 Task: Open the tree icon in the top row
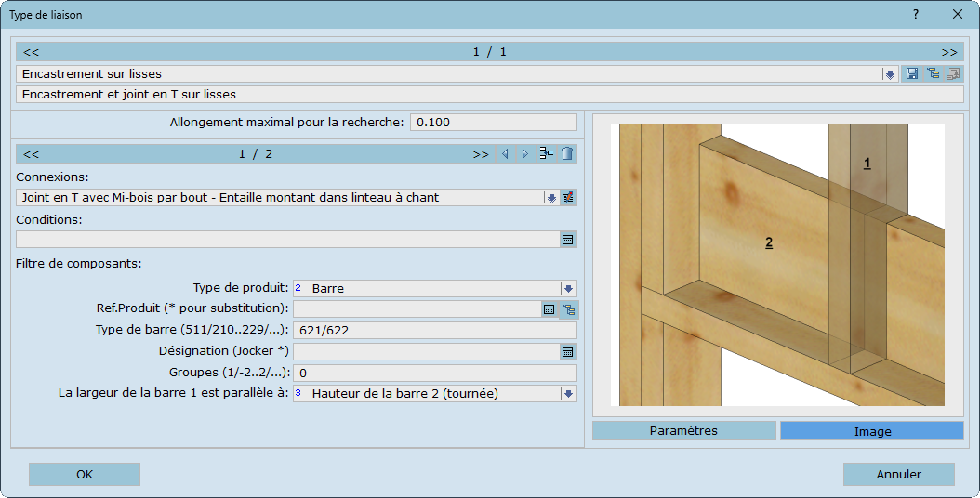933,73
